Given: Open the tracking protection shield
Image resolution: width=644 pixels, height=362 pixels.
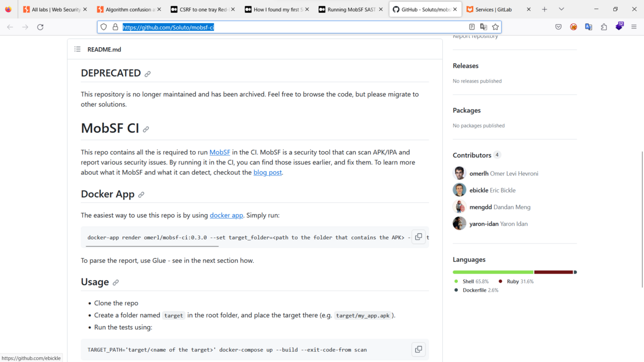Looking at the screenshot, I should pyautogui.click(x=103, y=27).
